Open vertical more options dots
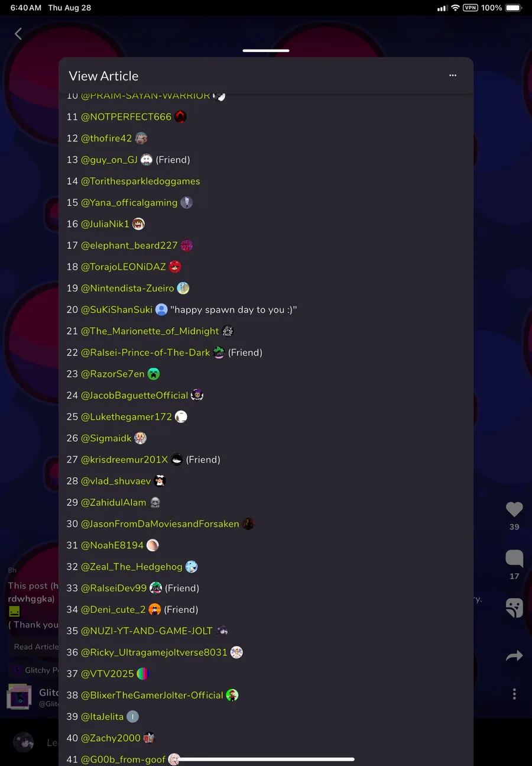Screen dimensions: 532x766 (514, 693)
